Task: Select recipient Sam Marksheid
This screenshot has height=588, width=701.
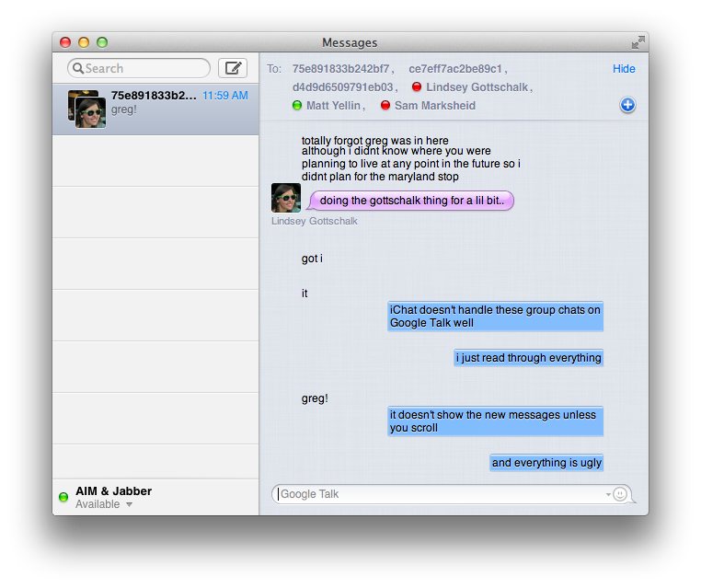Action: [434, 106]
